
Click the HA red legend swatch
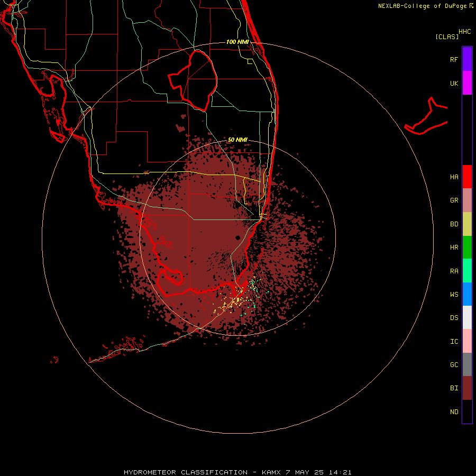coord(467,177)
